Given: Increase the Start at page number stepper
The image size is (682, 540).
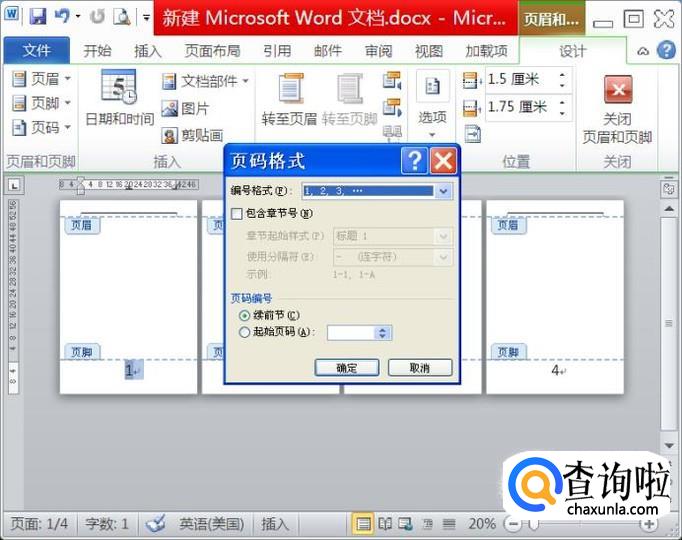Looking at the screenshot, I should [382, 330].
